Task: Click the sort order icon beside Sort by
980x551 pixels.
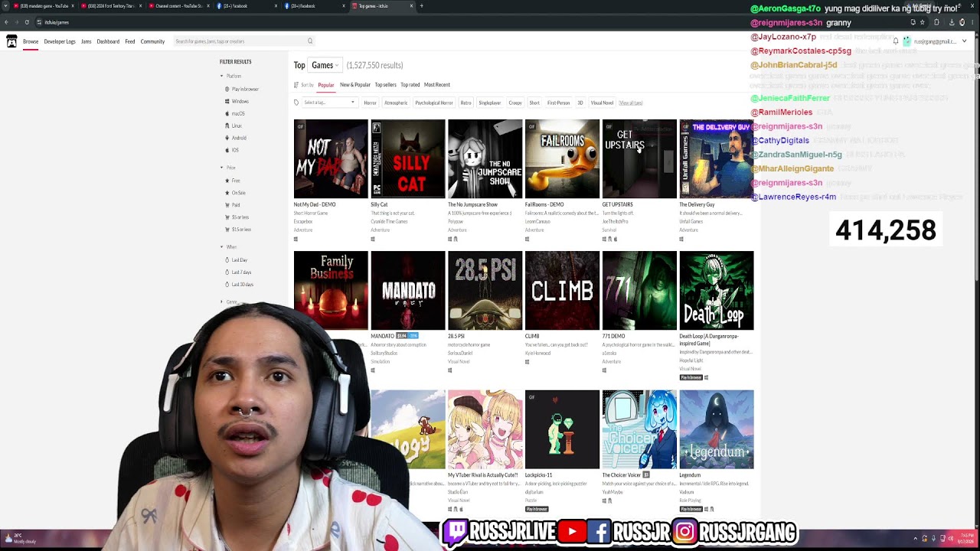Action: (x=296, y=85)
